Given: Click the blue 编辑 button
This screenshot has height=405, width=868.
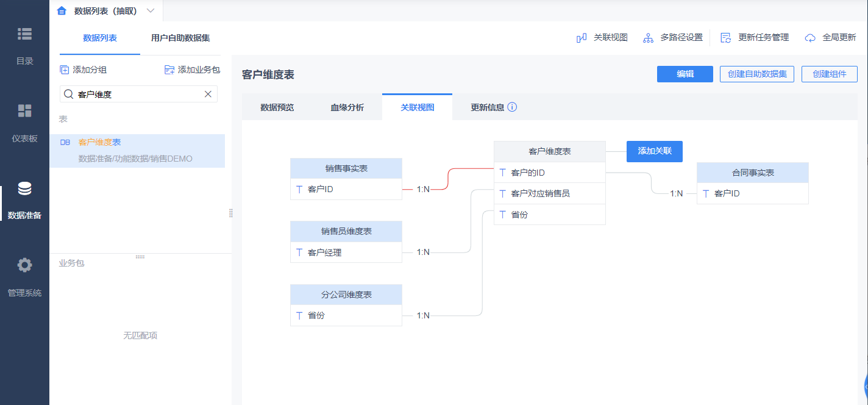Looking at the screenshot, I should pos(685,74).
